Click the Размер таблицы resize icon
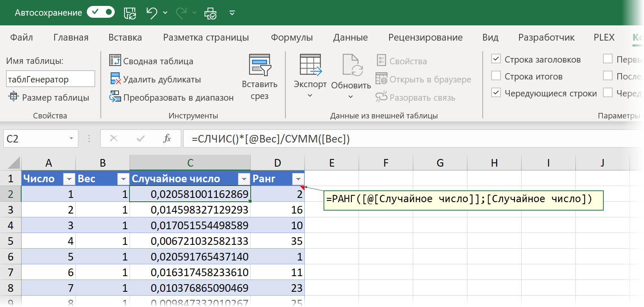Image resolution: width=644 pixels, height=307 pixels. click(x=14, y=97)
